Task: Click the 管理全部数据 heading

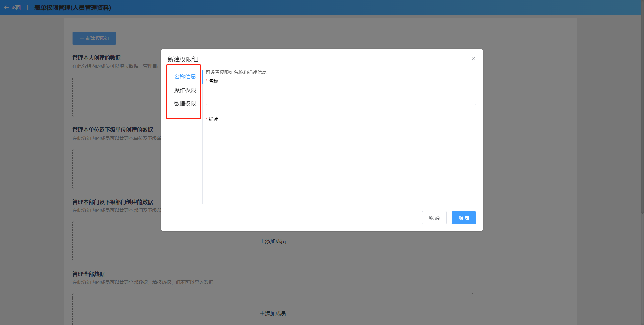Action: coord(89,274)
